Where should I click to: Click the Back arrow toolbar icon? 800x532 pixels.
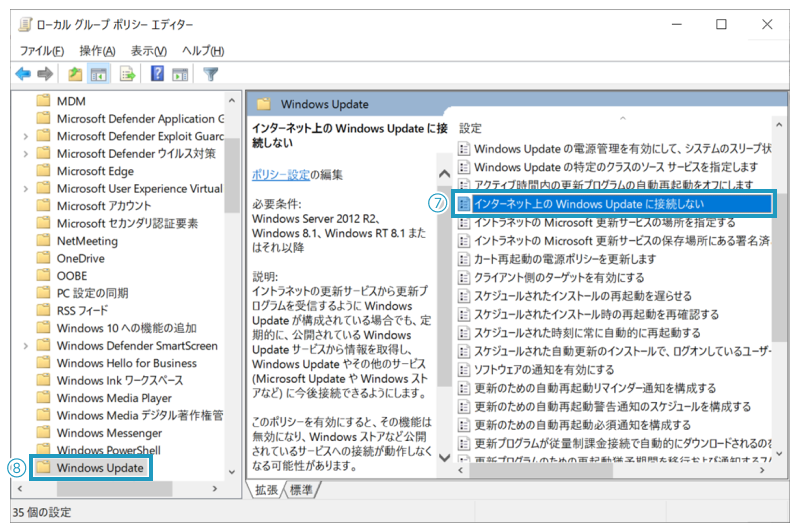click(x=23, y=74)
